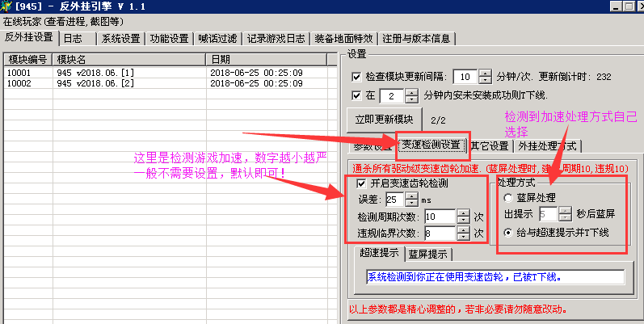Select the 蓝屏处理 radio button
644x324 pixels.
[508, 197]
